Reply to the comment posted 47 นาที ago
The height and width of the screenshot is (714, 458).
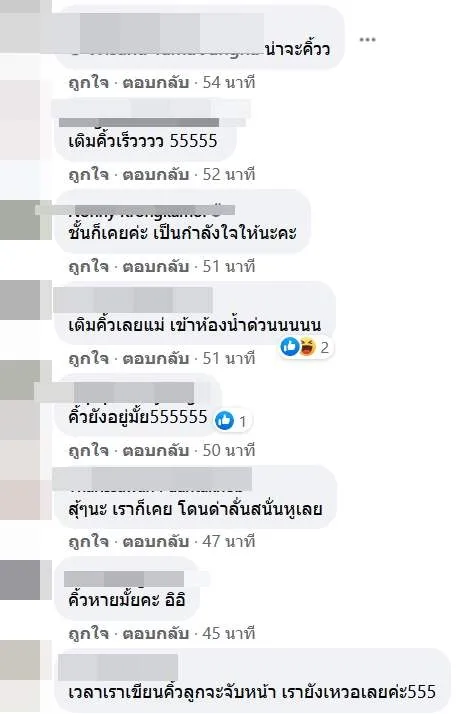(155, 541)
